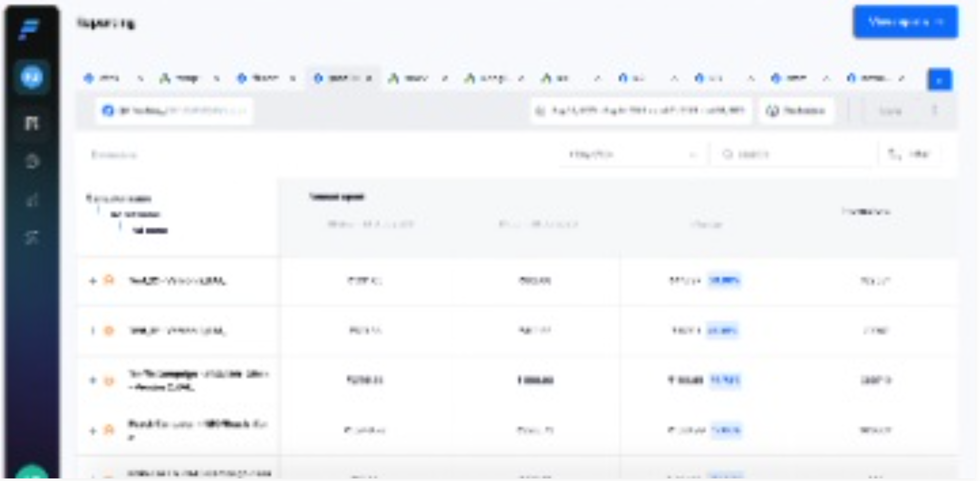Screen dimensions: 980x481
Task: Open the second sidebar icon below the logo
Action: [32, 123]
